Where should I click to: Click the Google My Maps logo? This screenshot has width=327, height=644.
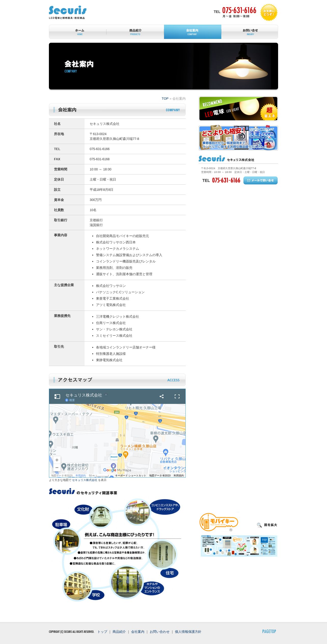(117, 470)
